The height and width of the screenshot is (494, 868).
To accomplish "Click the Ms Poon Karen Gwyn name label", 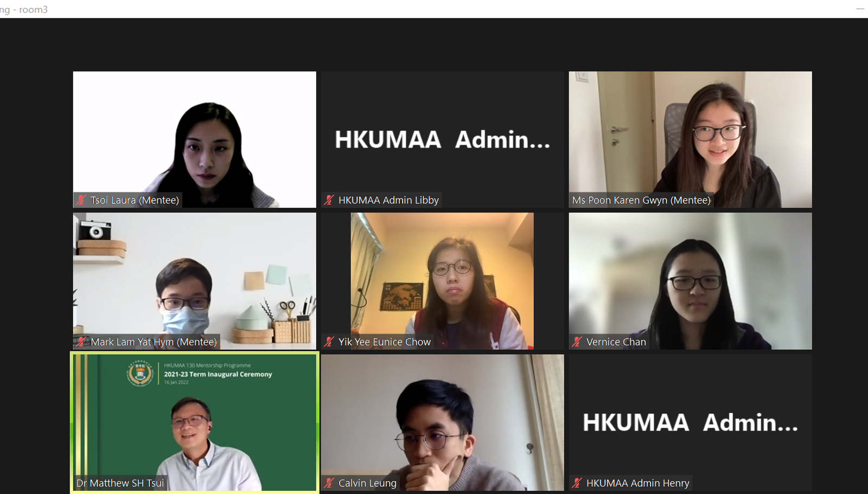I will 641,200.
